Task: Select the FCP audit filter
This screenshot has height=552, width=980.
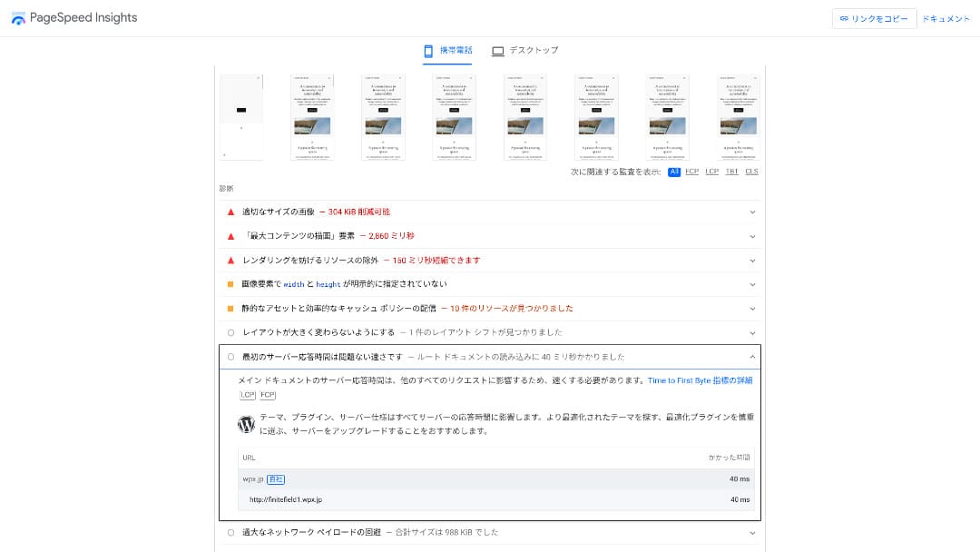Action: pos(691,172)
